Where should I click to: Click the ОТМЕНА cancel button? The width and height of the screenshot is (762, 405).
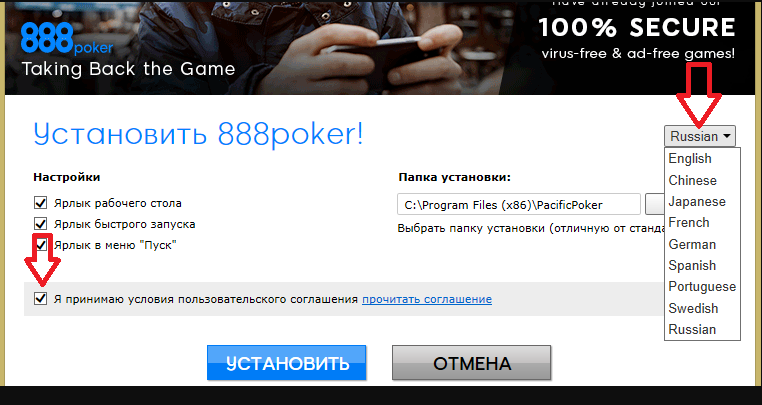point(471,363)
